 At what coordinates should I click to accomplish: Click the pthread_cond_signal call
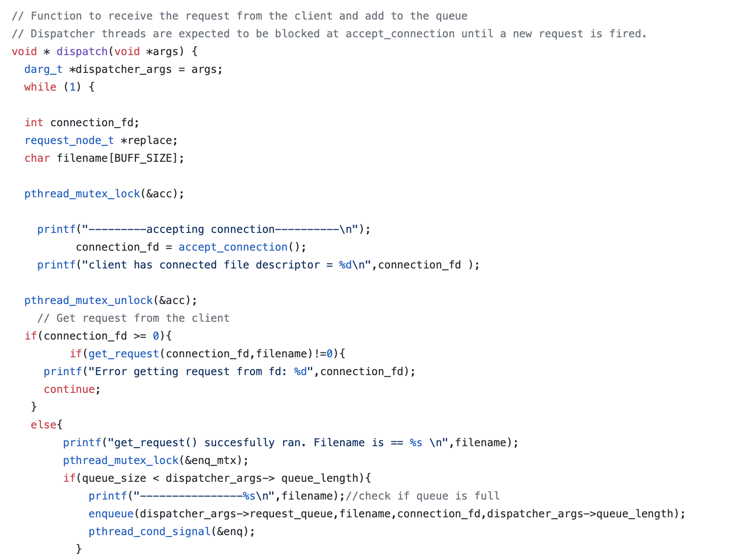172,532
